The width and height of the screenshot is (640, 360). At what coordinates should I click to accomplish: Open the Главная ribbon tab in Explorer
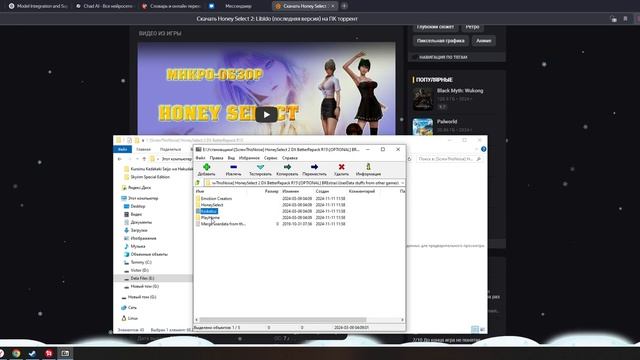(x=144, y=149)
